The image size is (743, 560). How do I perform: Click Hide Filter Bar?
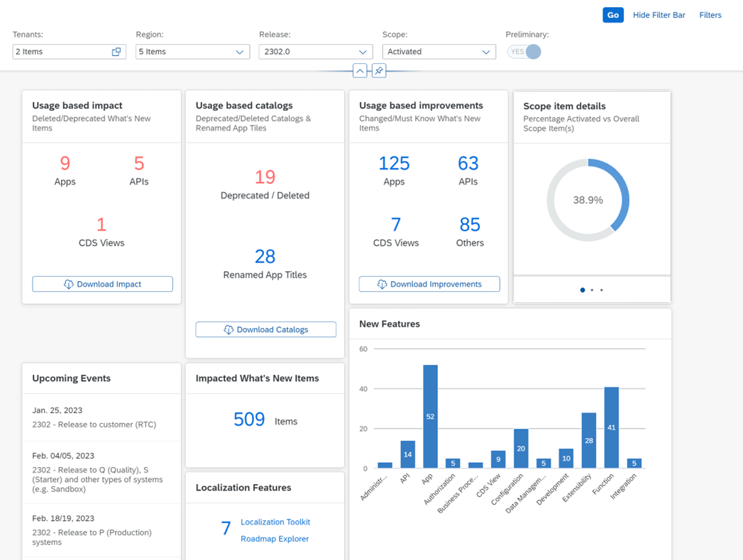point(659,15)
